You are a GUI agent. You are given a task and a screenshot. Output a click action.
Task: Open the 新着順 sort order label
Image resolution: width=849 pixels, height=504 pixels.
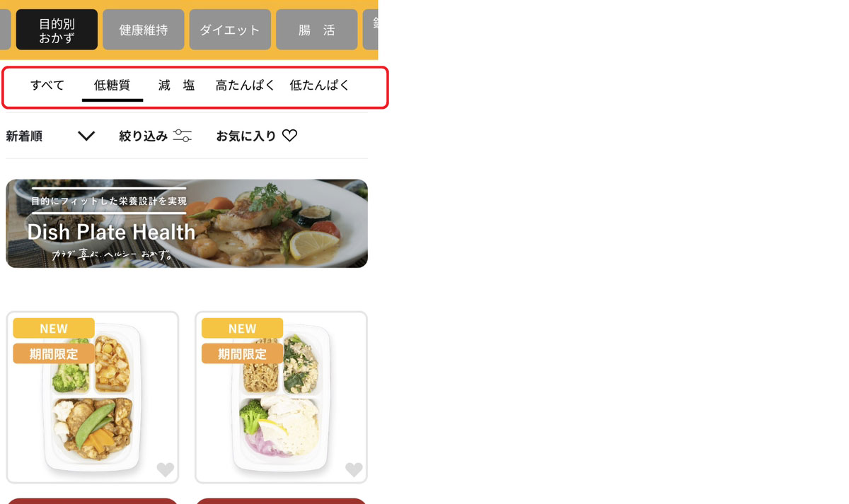(x=24, y=136)
